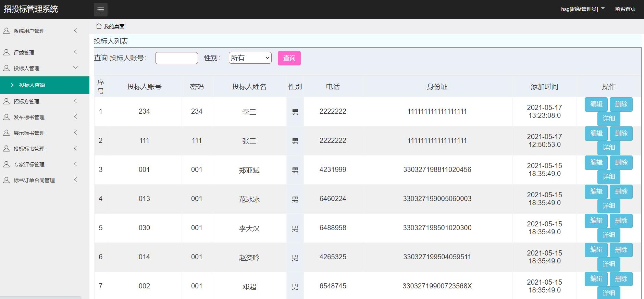
Task: Click the pink 查询 search button
Action: pos(289,58)
